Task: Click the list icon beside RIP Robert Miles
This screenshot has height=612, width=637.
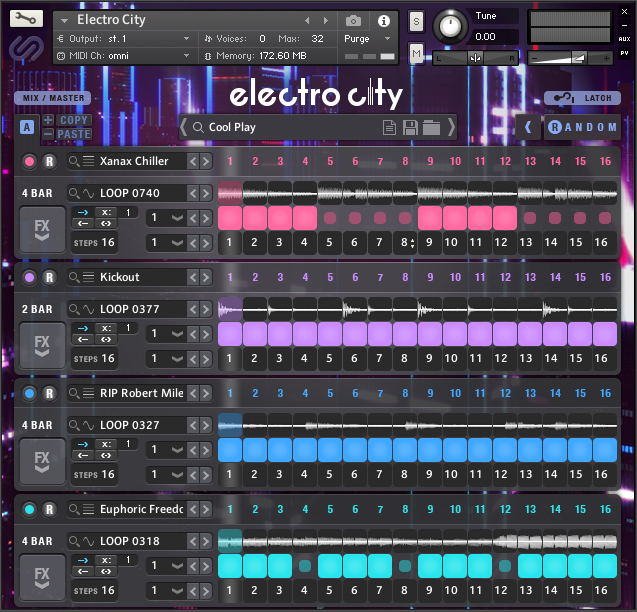Action: 88,393
